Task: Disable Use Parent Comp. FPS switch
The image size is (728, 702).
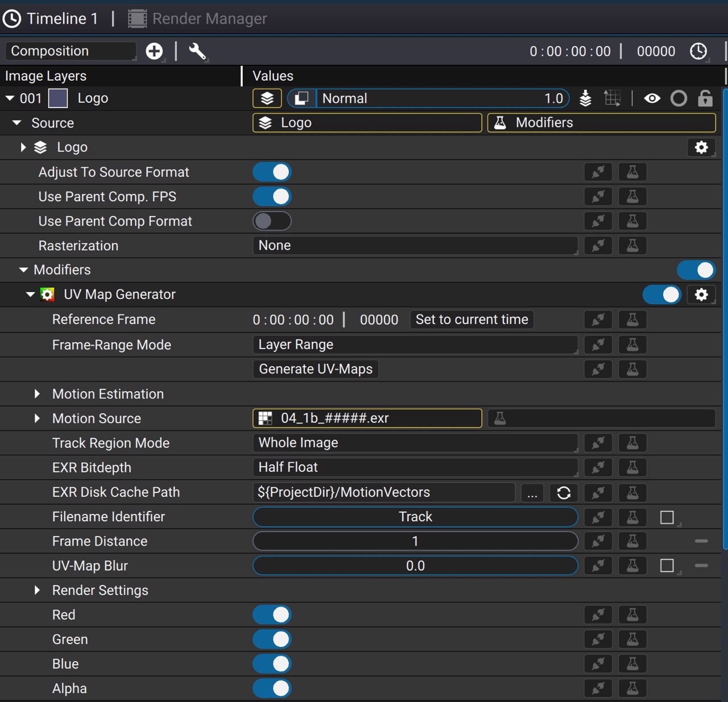Action: [x=272, y=197]
